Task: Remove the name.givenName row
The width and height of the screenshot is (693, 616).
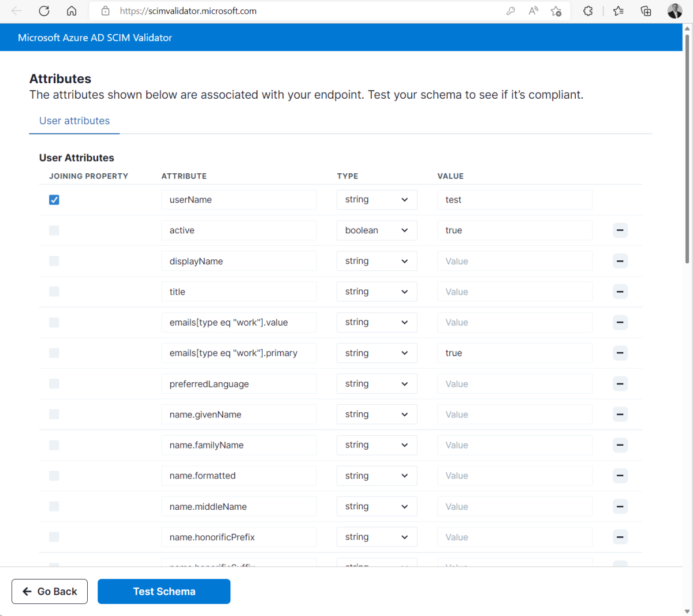Action: coord(620,415)
